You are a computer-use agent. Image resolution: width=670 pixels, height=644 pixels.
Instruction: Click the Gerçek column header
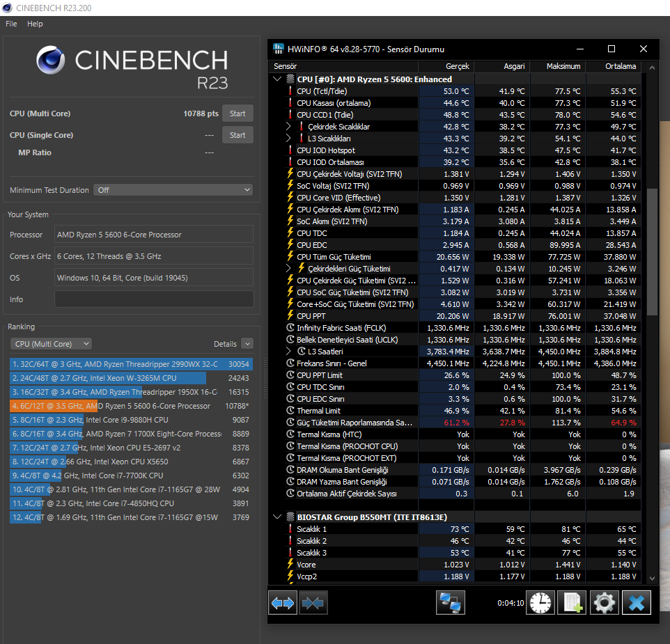446,66
